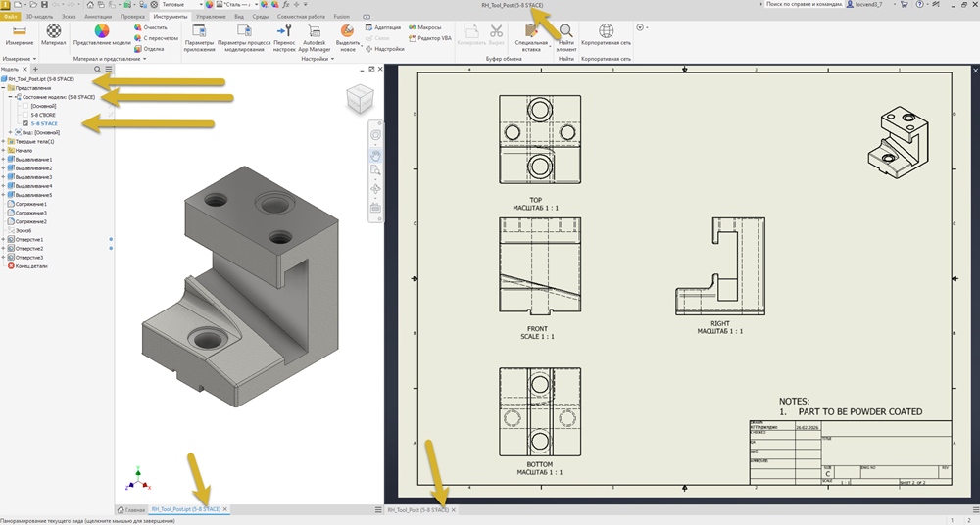Expand the Твердые тела(1) node
The width and height of the screenshot is (980, 525).
(3, 142)
